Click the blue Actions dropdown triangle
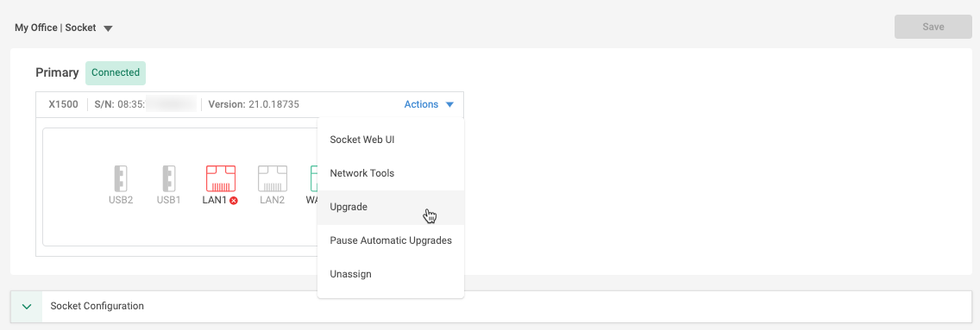 [x=449, y=105]
